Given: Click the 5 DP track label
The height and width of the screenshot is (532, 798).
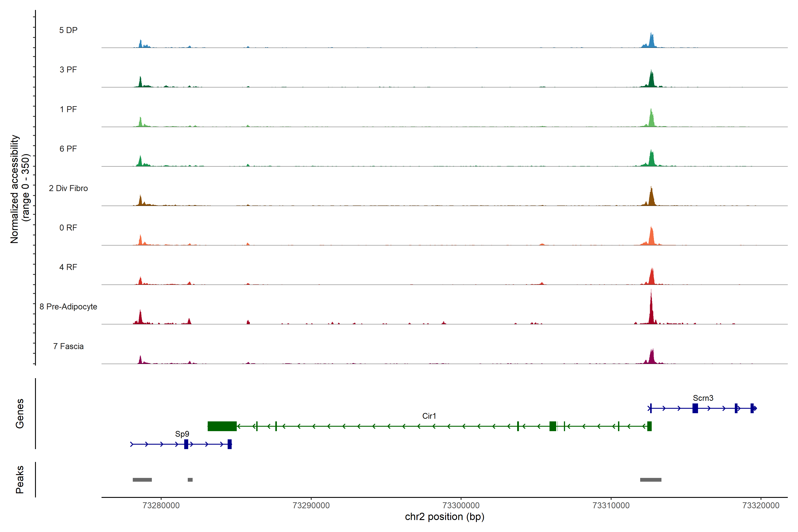Looking at the screenshot, I should point(68,30).
